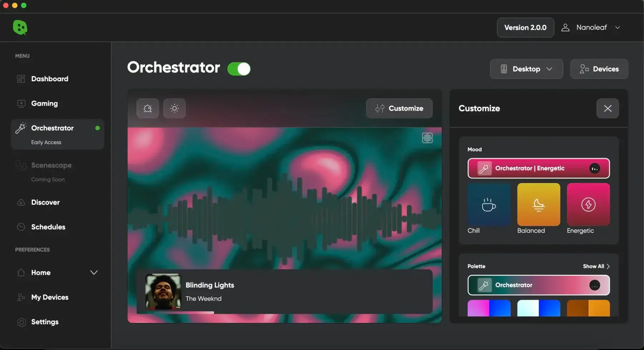Select the white and blue palette swatch
This screenshot has height=350, width=644.
[x=538, y=308]
